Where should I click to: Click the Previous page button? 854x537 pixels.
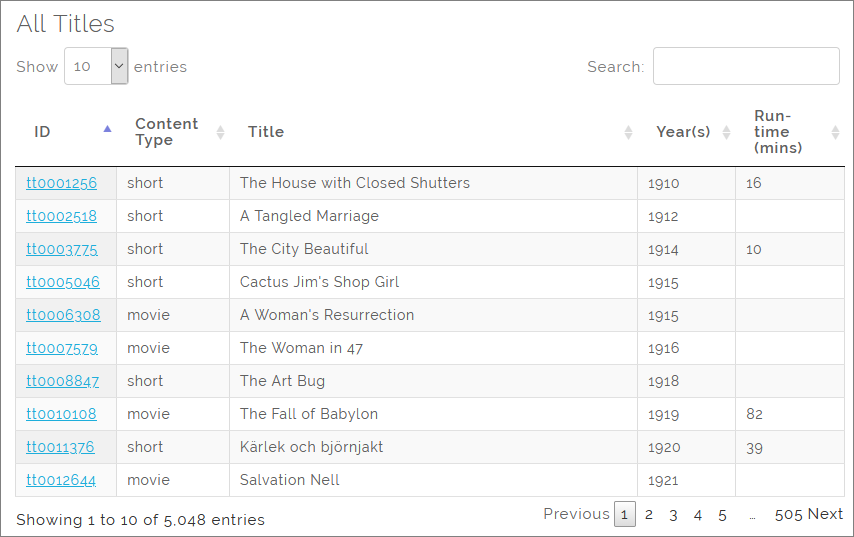(x=576, y=514)
